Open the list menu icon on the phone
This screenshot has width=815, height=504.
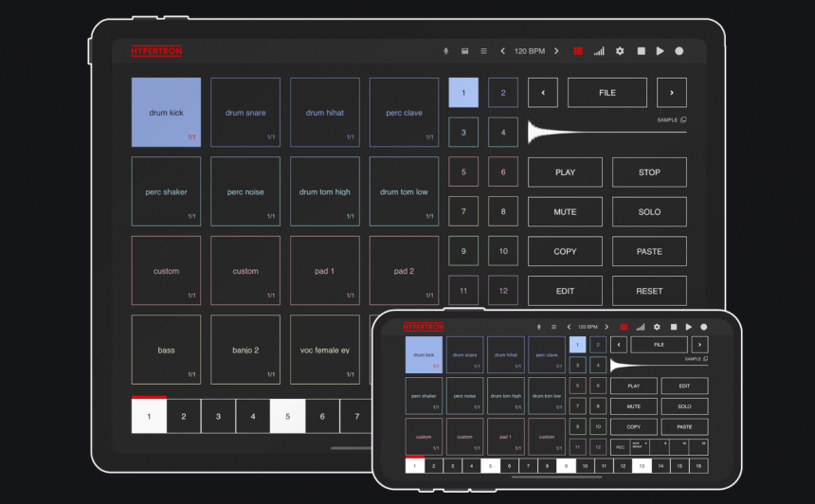pos(553,327)
